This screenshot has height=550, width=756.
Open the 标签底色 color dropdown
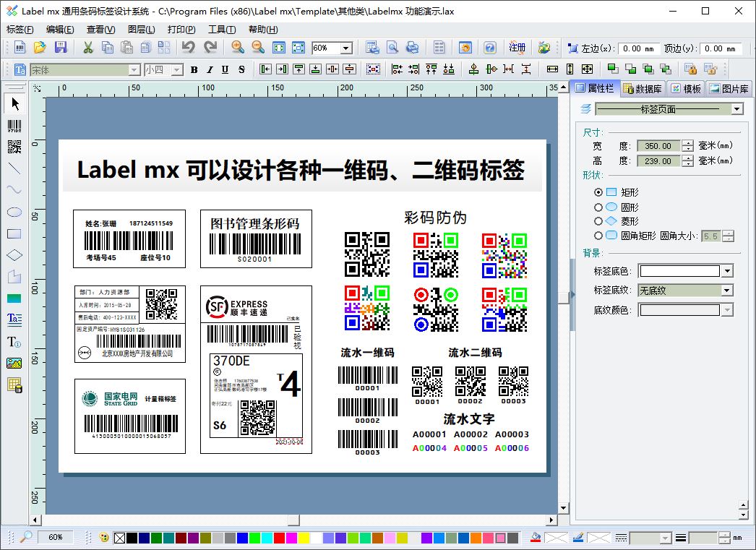point(727,271)
